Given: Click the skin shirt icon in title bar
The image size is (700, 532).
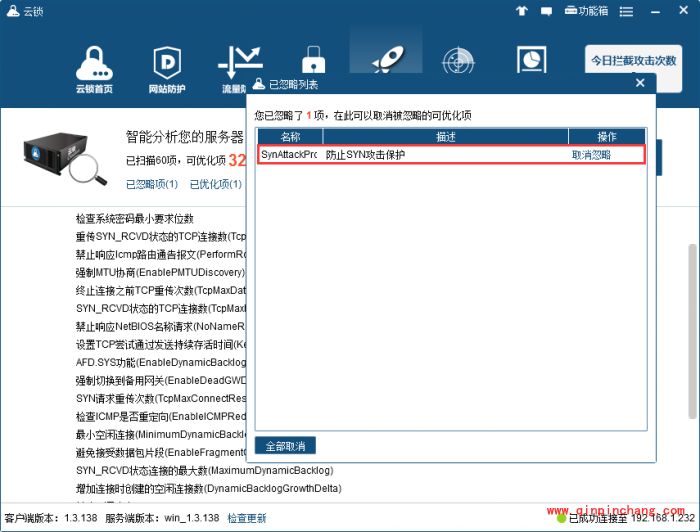Looking at the screenshot, I should pyautogui.click(x=521, y=11).
